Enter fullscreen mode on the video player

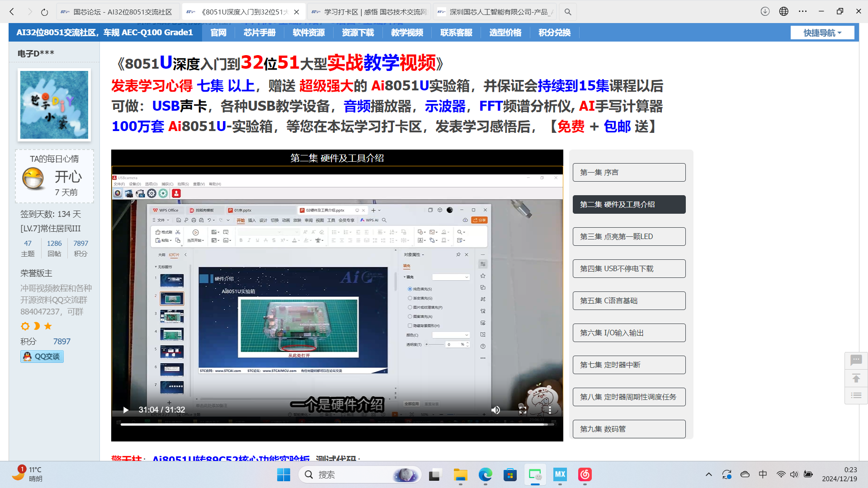tap(523, 410)
